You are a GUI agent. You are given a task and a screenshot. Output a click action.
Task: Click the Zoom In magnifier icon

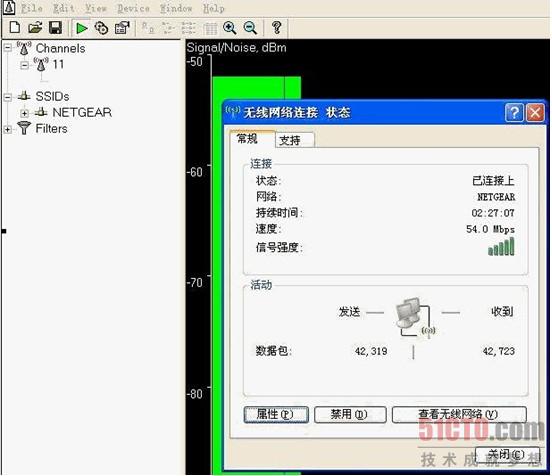230,28
